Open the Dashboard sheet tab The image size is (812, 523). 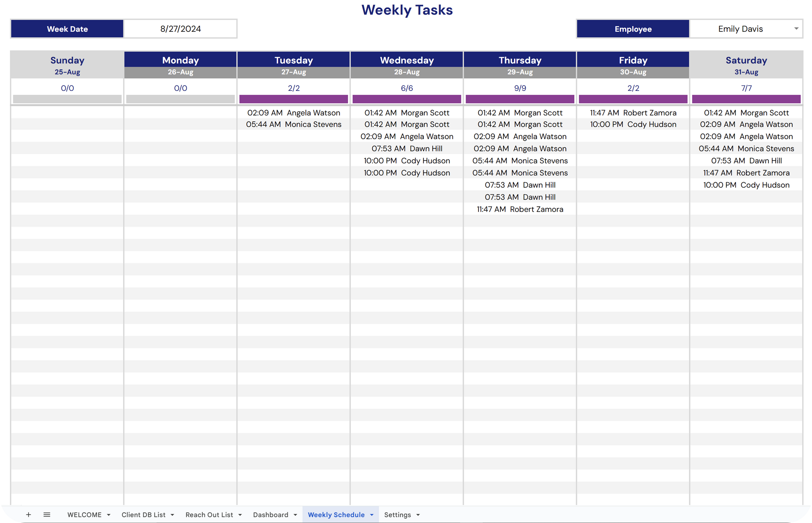[x=270, y=515]
